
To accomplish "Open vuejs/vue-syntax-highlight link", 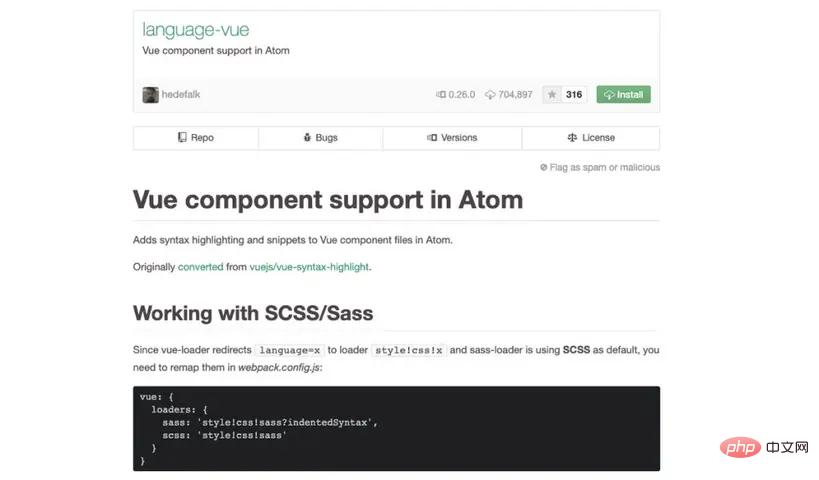I will (x=309, y=267).
